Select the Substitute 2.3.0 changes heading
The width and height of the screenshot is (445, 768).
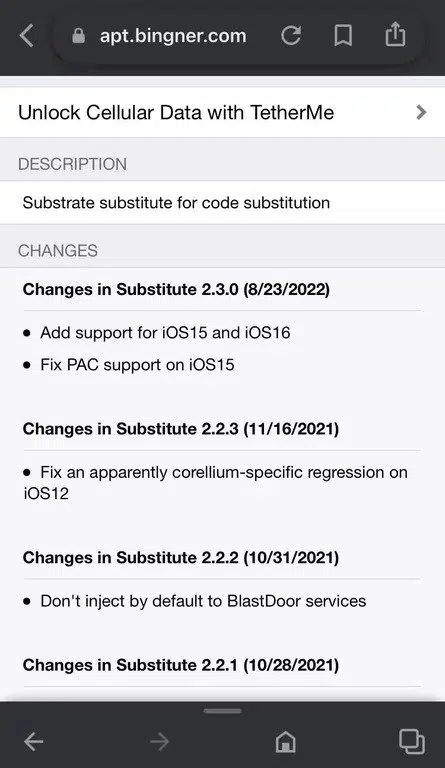coord(176,289)
